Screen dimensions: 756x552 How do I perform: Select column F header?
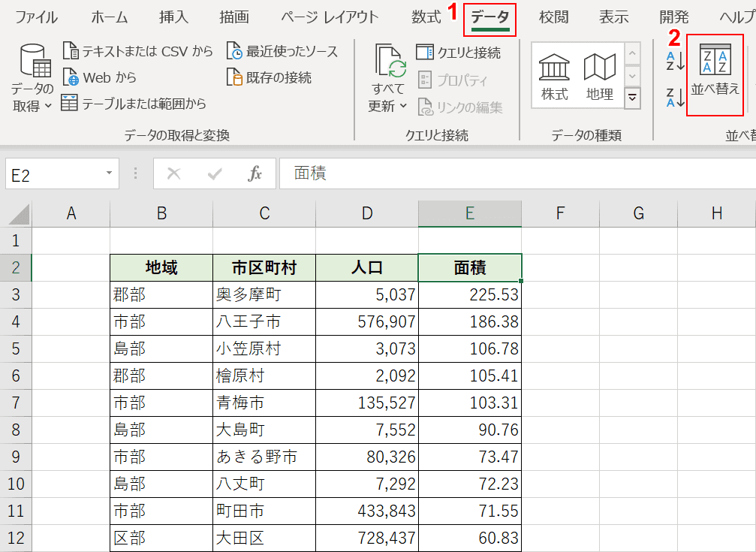[560, 213]
